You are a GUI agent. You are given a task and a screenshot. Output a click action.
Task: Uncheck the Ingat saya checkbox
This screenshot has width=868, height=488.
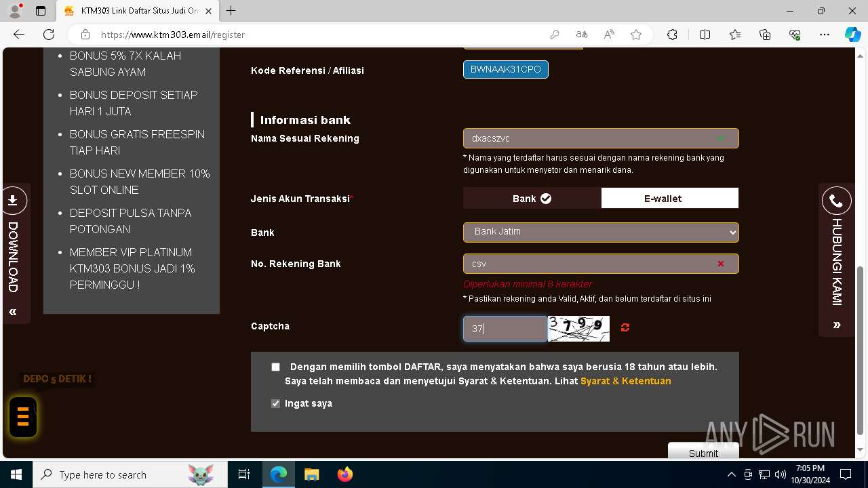pos(275,403)
